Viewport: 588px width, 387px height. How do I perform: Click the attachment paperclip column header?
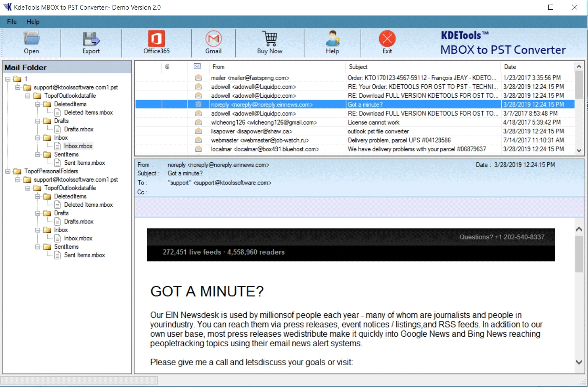[x=167, y=67]
